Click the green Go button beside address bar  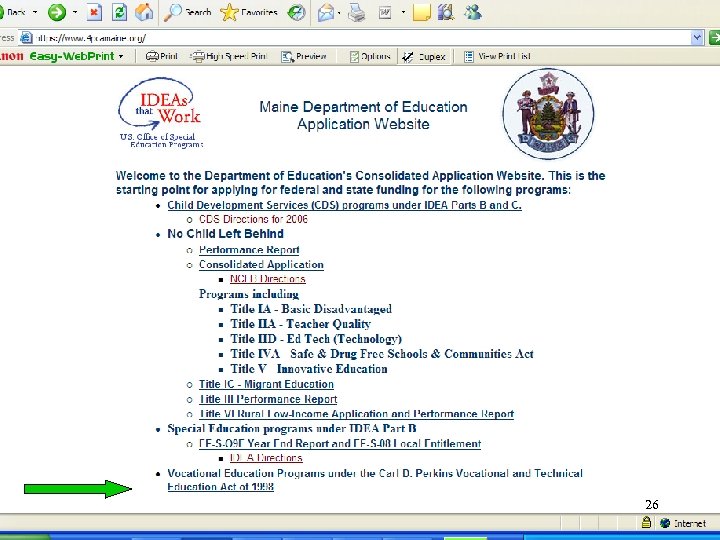714,38
